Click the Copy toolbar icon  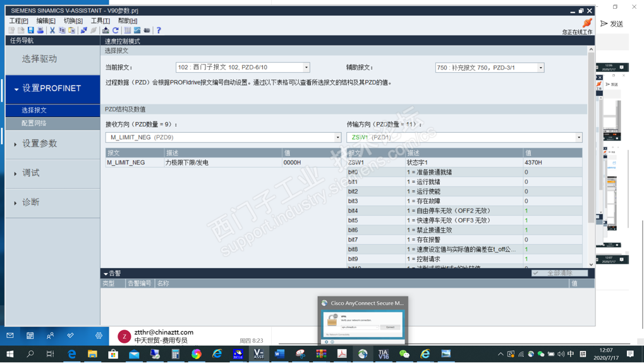coord(62,30)
